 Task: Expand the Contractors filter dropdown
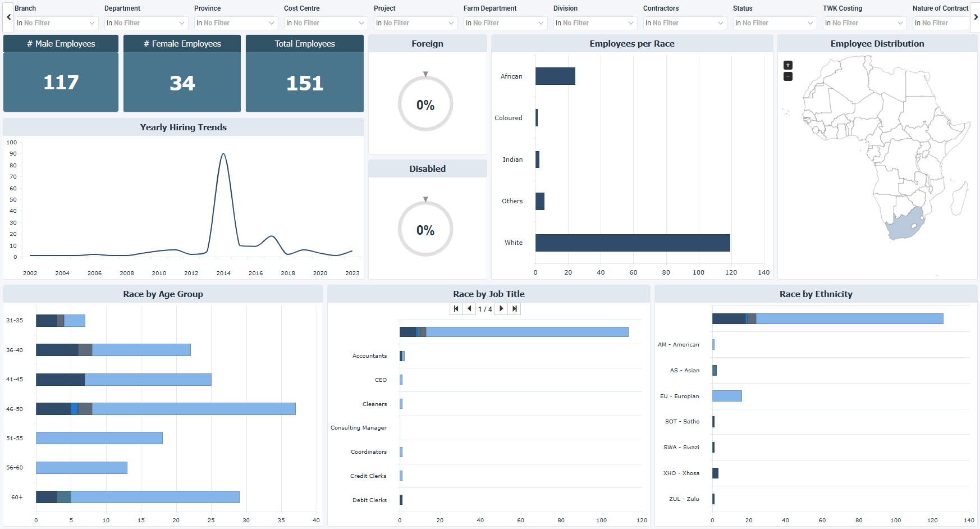685,23
